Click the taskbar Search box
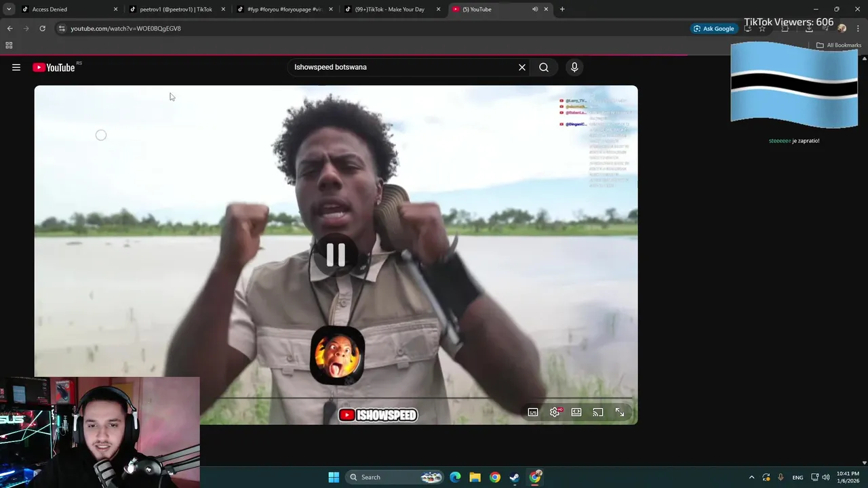This screenshot has width=868, height=488. click(x=395, y=477)
